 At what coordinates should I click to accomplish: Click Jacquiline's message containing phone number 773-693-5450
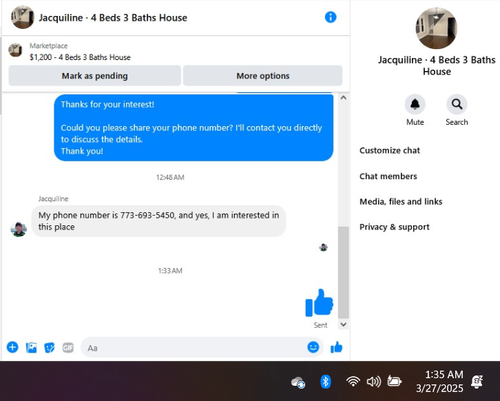(x=159, y=221)
